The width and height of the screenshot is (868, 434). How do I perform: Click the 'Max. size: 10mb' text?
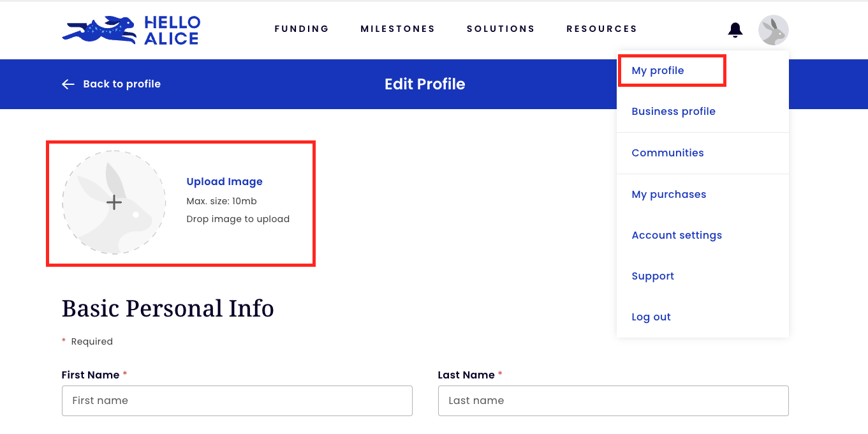coord(221,201)
